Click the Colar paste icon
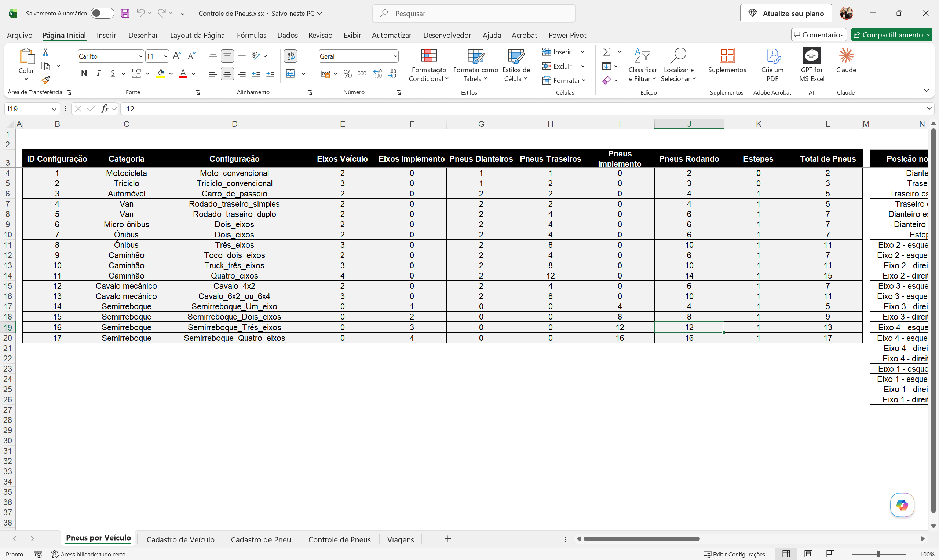The image size is (939, 560). (x=27, y=56)
